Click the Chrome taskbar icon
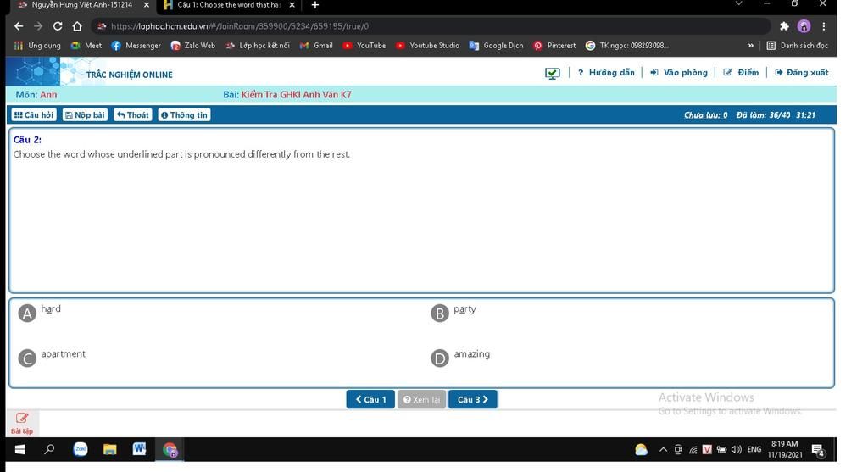The height and width of the screenshot is (472, 868). [x=170, y=450]
